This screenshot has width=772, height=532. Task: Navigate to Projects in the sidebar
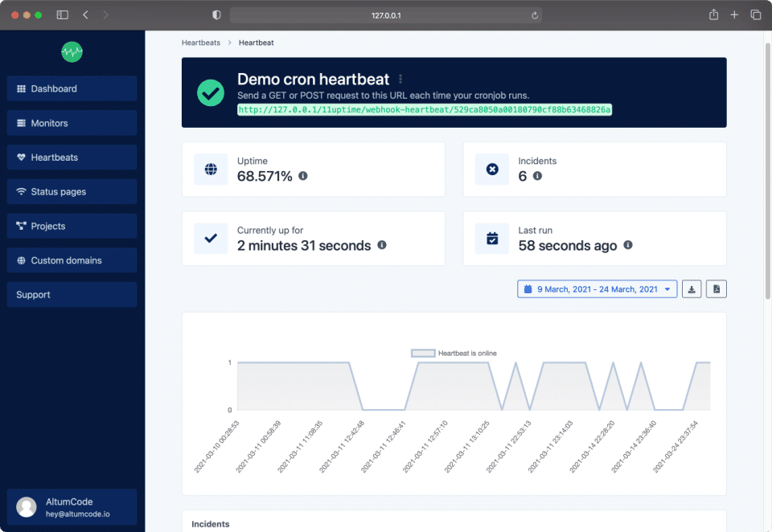point(72,226)
